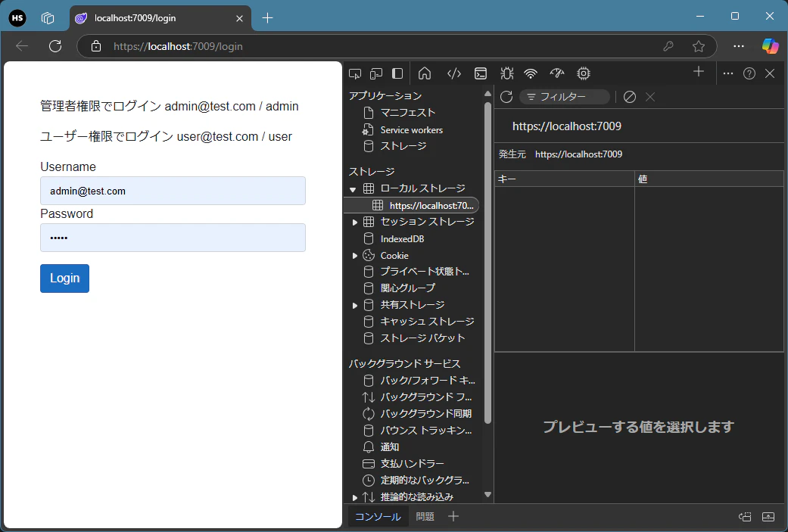Open Edge settings and more menu
The height and width of the screenshot is (532, 788).
coord(739,46)
